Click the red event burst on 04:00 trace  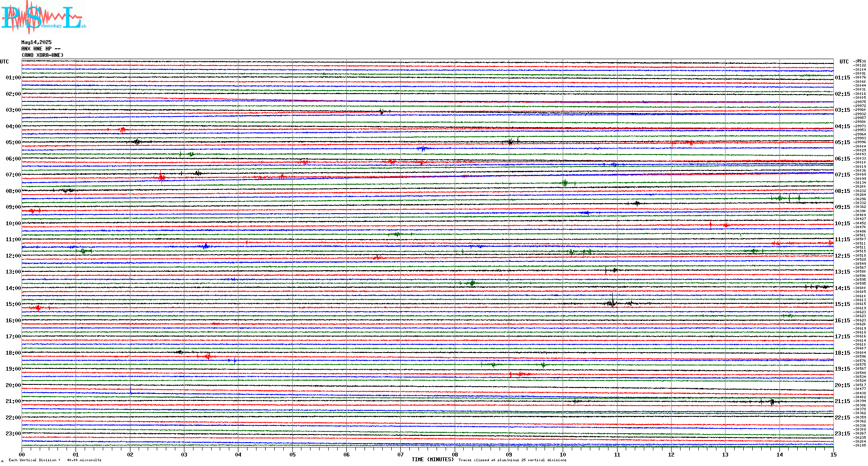tap(122, 129)
